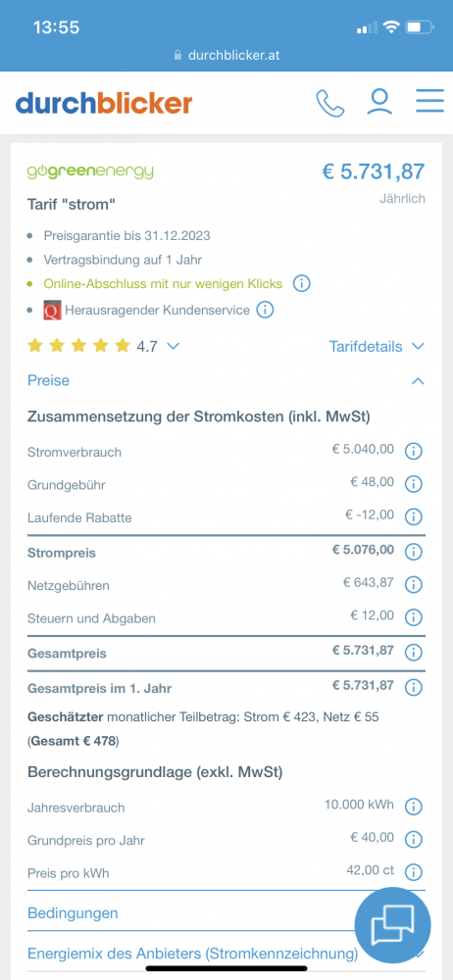Click the durchblicker logo
The width and height of the screenshot is (453, 980).
coord(104,103)
